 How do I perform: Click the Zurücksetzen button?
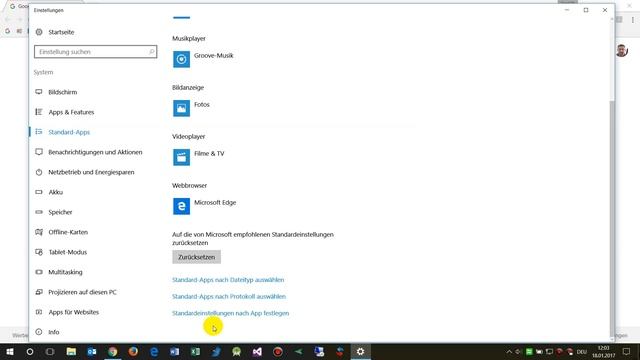click(x=196, y=257)
